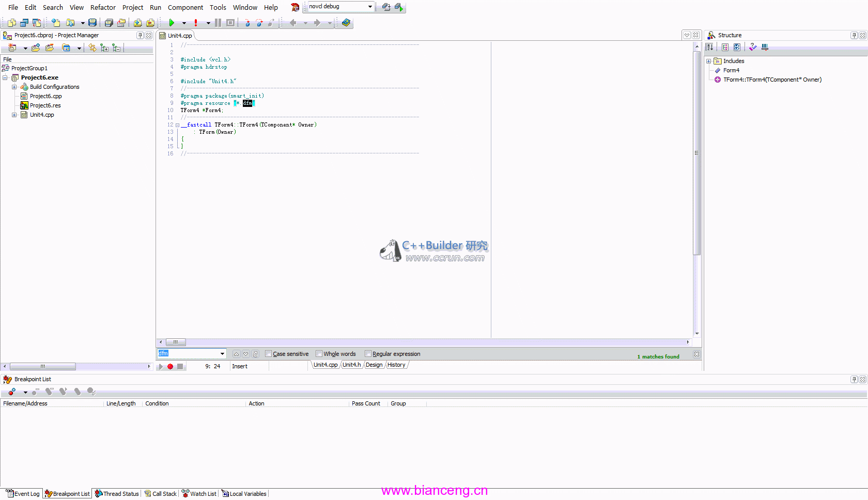Click the Step Over debug icon
Screen dimensions: 868x500
point(259,23)
